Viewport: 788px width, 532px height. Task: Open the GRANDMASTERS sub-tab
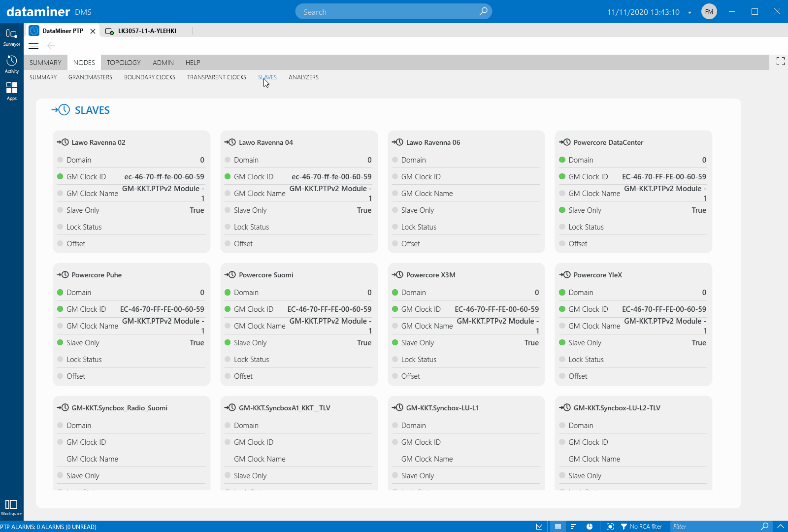[x=90, y=77]
